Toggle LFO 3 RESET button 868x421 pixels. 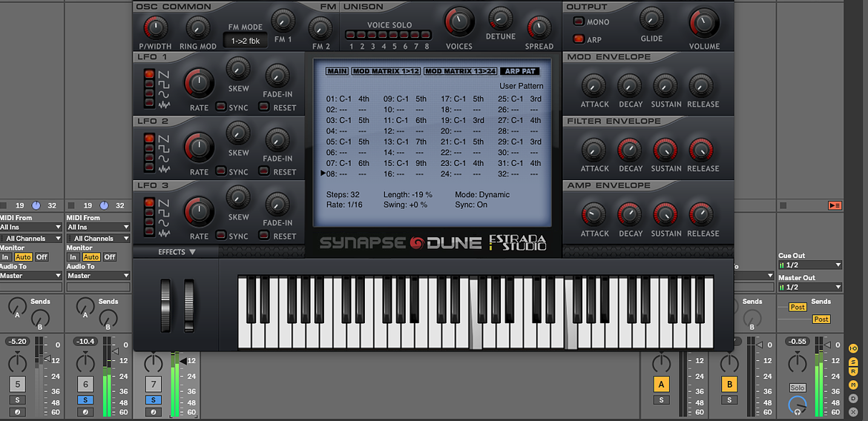pyautogui.click(x=264, y=236)
